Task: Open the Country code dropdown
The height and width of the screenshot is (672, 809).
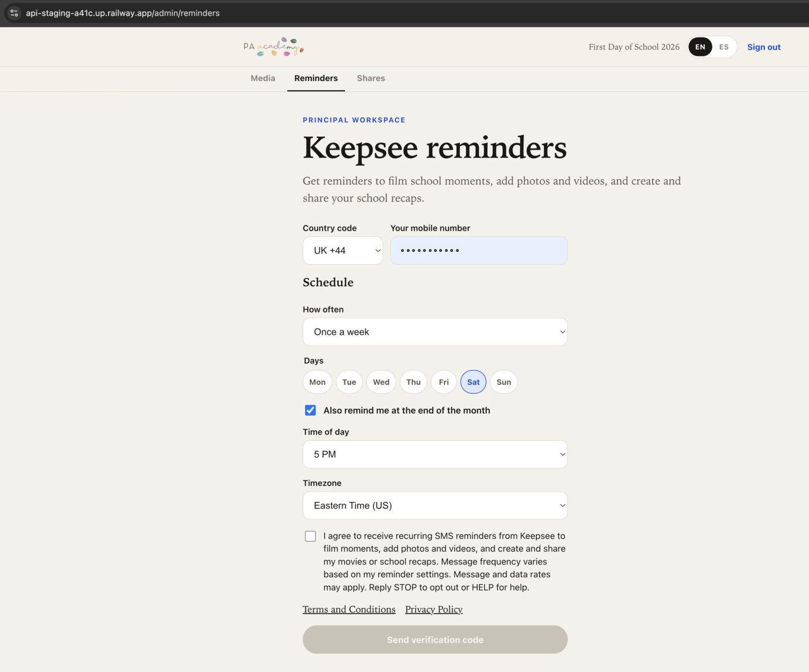Action: [x=343, y=250]
